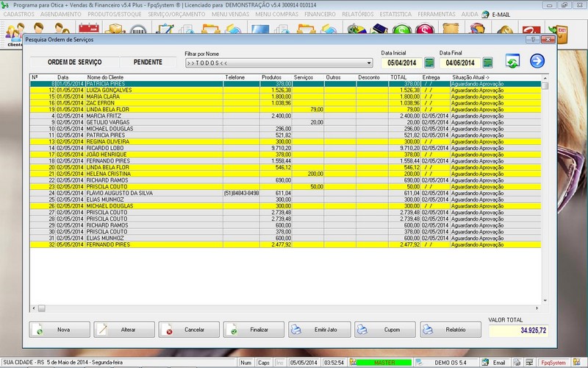The width and height of the screenshot is (588, 368).
Task: Click the exit door toolbar icon
Action: [x=558, y=34]
